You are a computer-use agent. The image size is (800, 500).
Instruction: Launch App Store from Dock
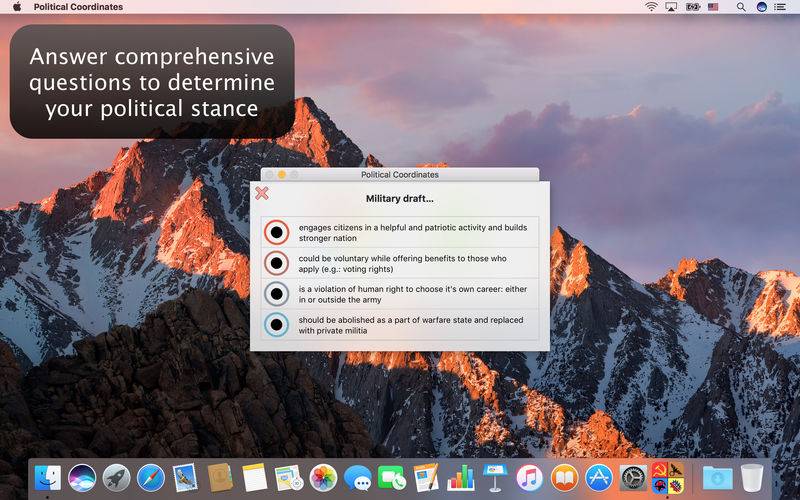[598, 478]
